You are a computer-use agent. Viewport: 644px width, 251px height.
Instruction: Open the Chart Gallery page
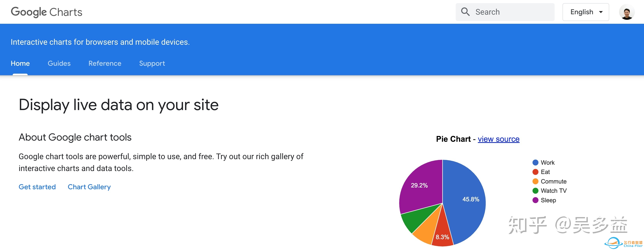point(89,187)
